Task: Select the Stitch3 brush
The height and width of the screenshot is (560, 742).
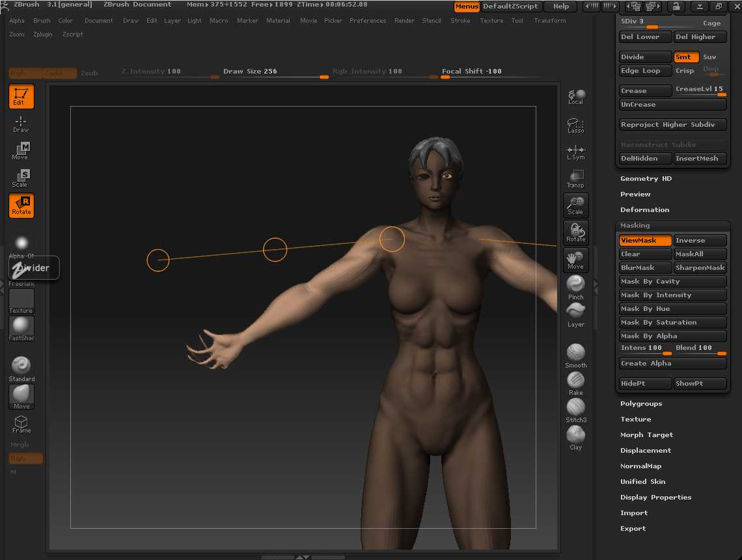Action: coord(575,408)
